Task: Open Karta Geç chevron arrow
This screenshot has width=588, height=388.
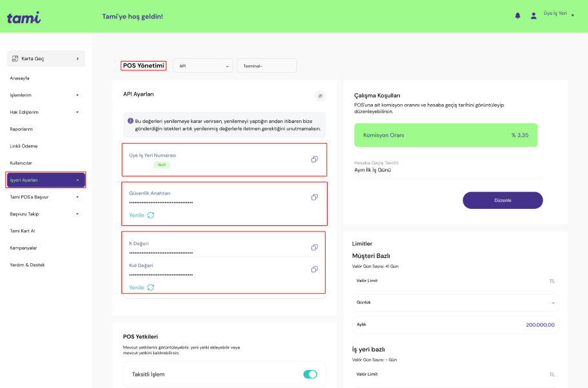Action: pyautogui.click(x=78, y=59)
